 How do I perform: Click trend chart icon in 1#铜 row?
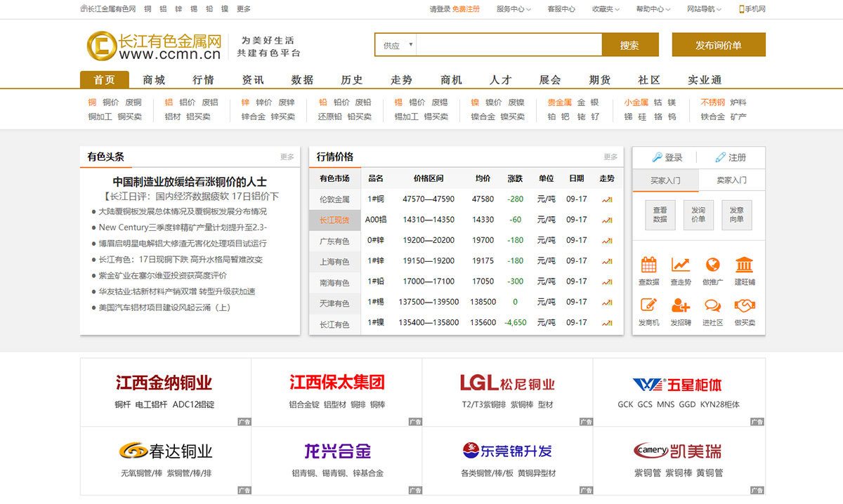pos(607,199)
